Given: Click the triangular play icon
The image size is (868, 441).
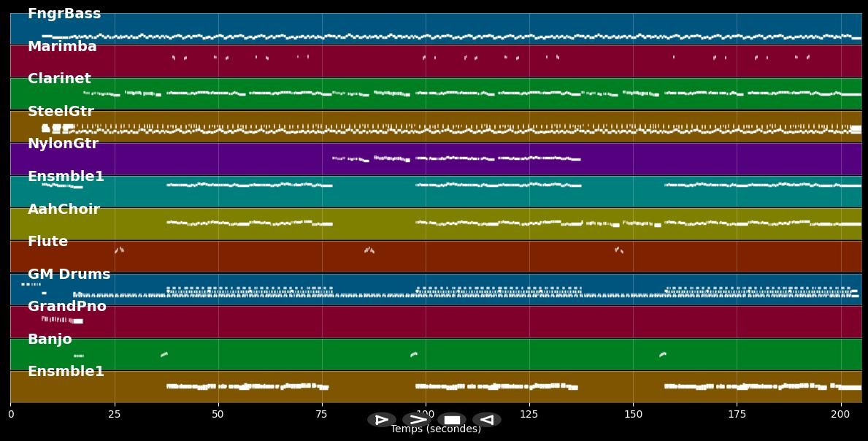Looking at the screenshot, I should point(382,419).
